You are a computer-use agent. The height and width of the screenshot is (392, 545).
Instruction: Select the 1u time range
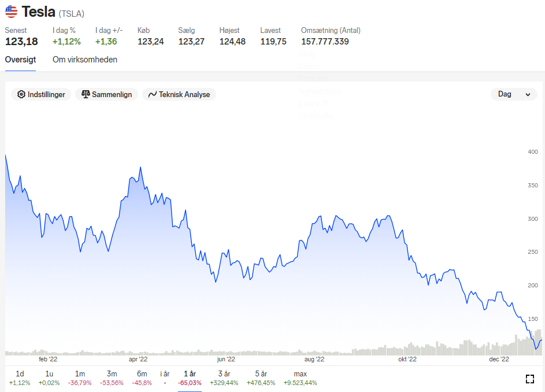tap(49, 378)
